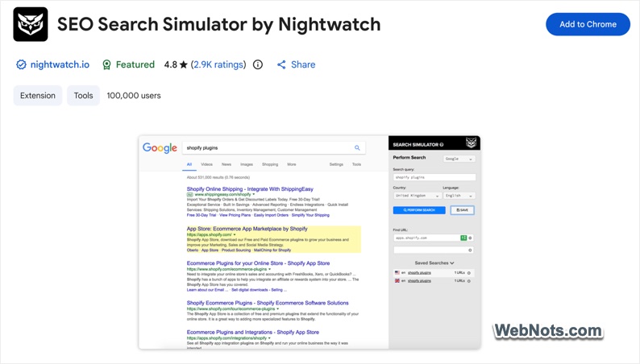This screenshot has height=364, width=640.
Task: Open the Language dropdown showing English
Action: click(459, 196)
